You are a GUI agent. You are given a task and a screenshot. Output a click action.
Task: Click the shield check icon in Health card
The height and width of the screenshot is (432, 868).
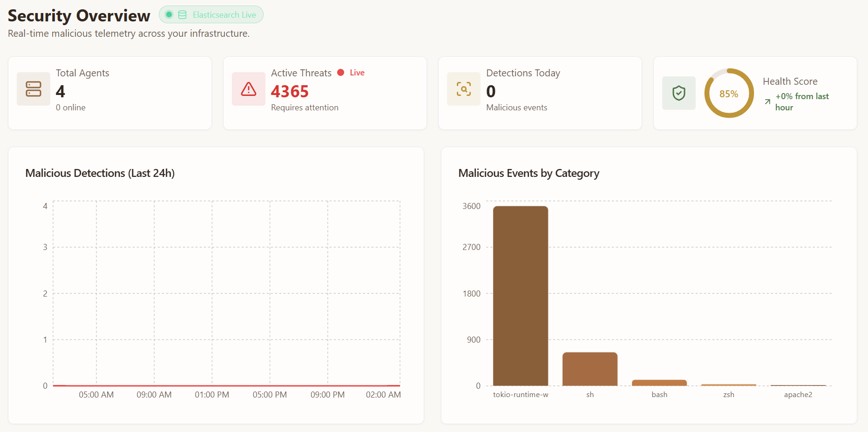(x=679, y=93)
